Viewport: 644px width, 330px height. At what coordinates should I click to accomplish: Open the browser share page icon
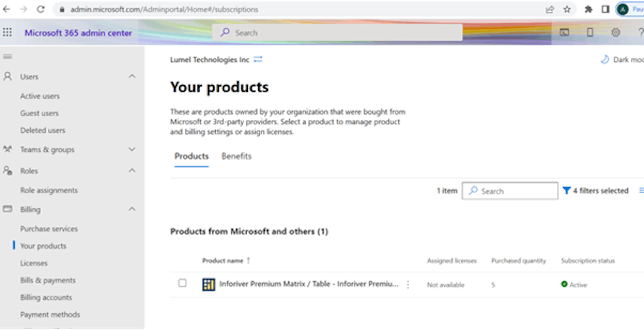(549, 9)
